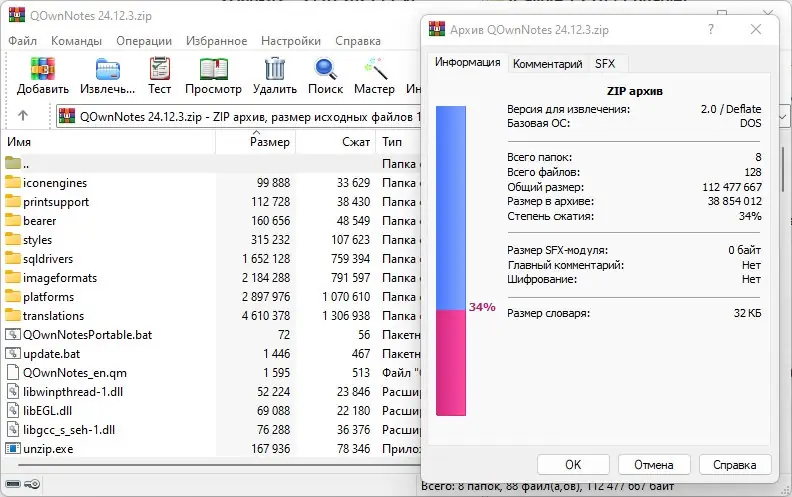Open the Избранное menu

(217, 41)
